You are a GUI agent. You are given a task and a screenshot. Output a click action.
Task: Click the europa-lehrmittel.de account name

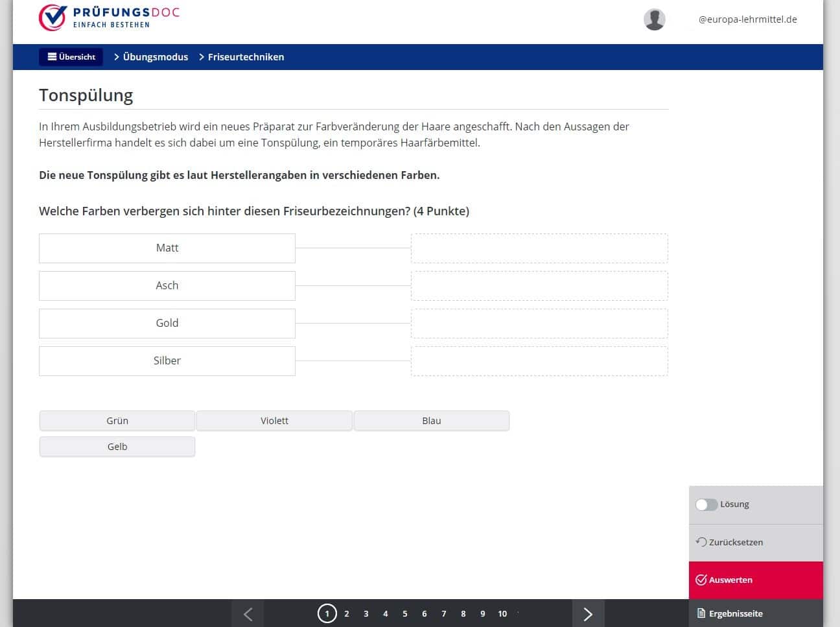(x=747, y=19)
